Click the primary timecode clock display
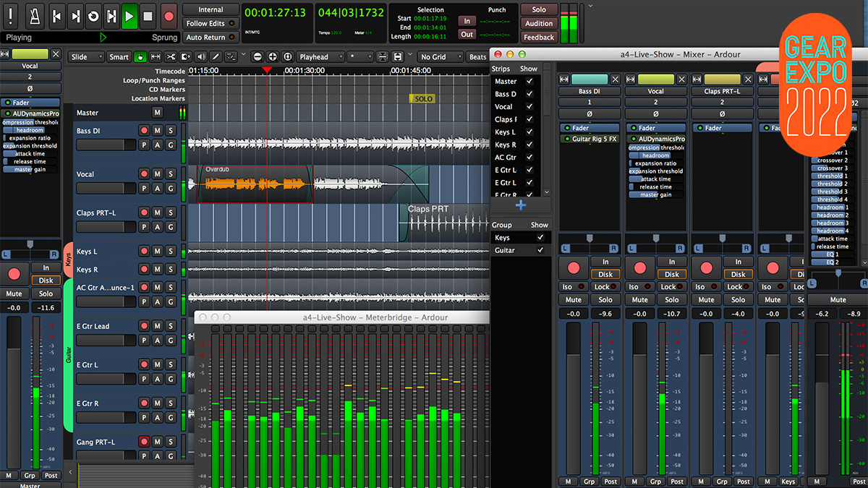 click(276, 13)
